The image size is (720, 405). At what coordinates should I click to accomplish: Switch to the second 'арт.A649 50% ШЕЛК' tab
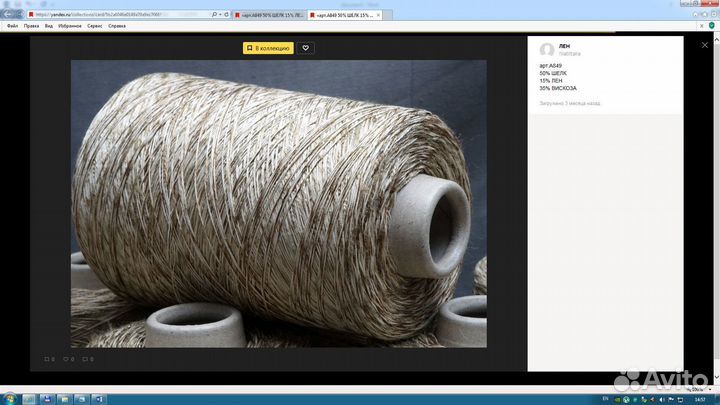pos(343,16)
